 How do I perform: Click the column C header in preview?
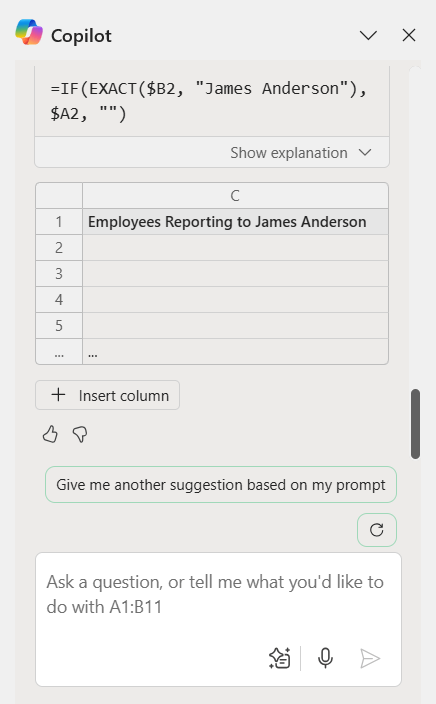(x=235, y=196)
